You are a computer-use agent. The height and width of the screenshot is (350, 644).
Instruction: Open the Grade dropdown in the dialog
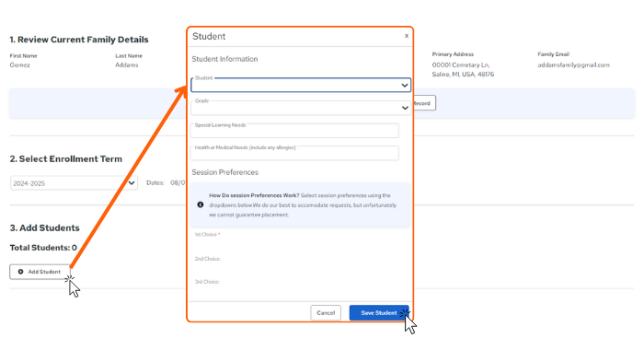pyautogui.click(x=301, y=108)
